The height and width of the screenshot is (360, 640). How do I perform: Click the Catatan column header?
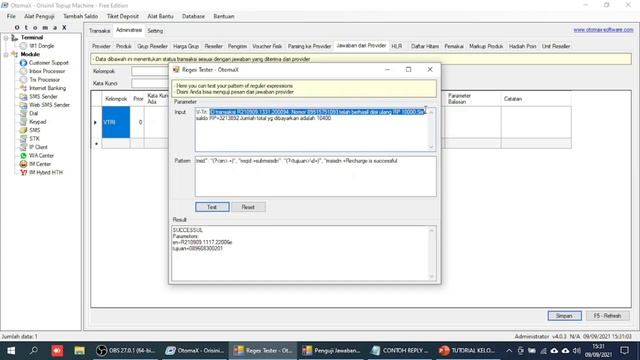coord(536,99)
